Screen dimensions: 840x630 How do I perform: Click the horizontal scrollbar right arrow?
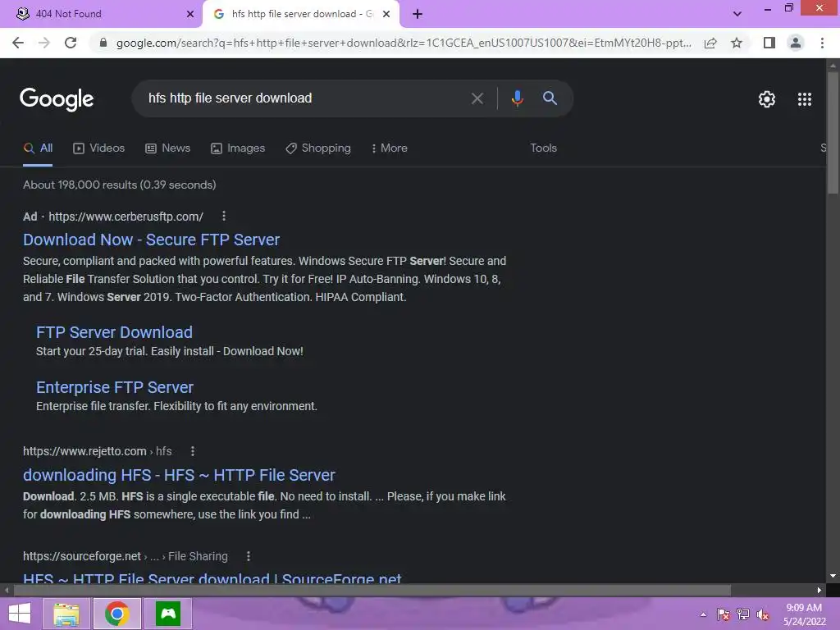(x=819, y=591)
